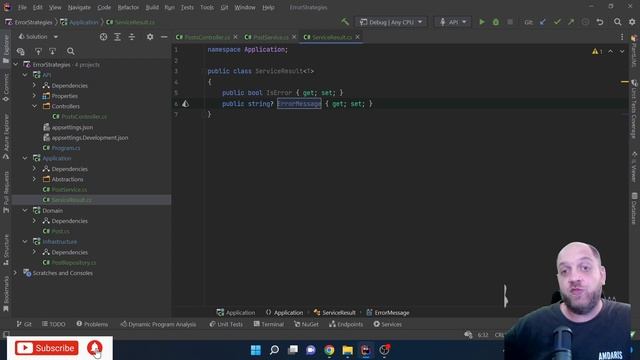Open Dynamic Program Analysis window
Screen dimensions: 640x360
(158, 324)
